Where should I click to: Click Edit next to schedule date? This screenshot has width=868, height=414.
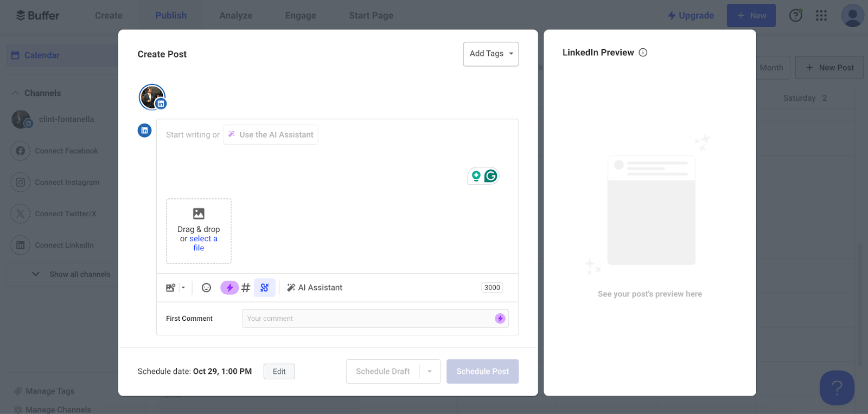(x=279, y=372)
